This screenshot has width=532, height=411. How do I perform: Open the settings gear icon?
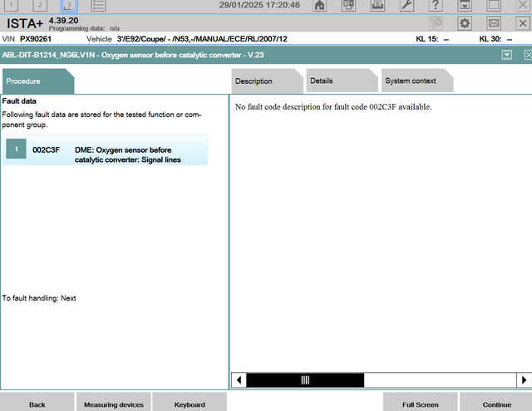pos(465,23)
